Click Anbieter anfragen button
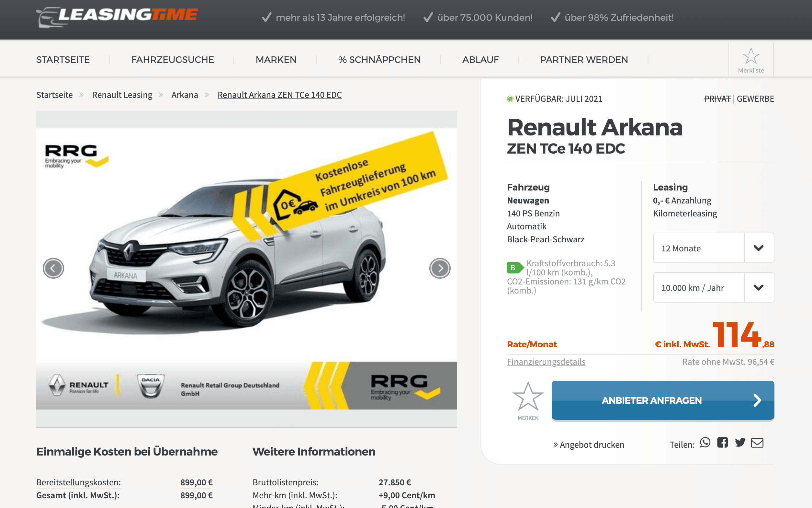 click(x=663, y=400)
